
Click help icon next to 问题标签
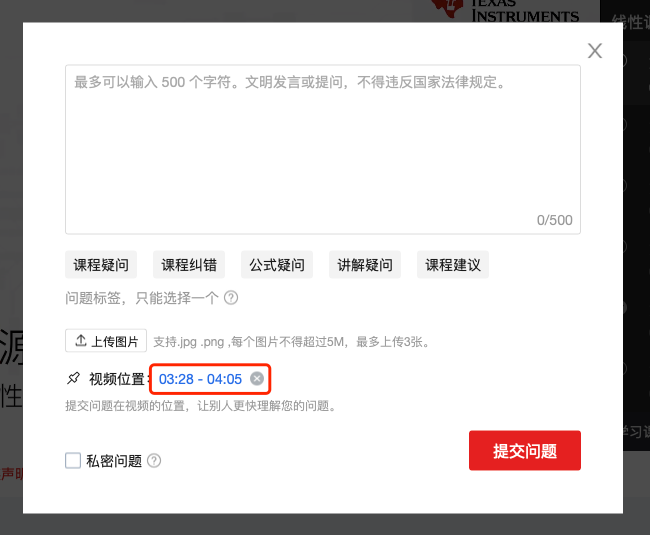point(231,298)
